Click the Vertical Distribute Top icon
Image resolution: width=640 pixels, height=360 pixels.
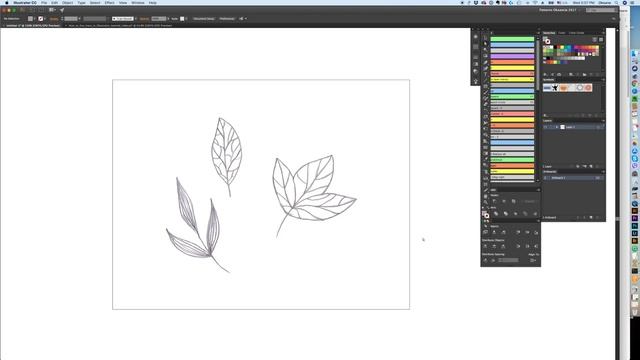point(485,246)
